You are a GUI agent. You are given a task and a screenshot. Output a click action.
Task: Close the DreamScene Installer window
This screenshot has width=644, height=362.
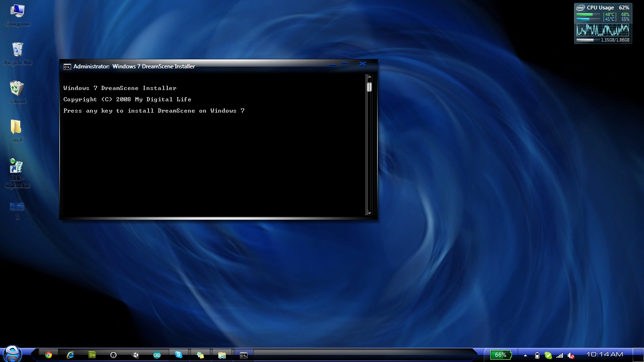point(363,64)
